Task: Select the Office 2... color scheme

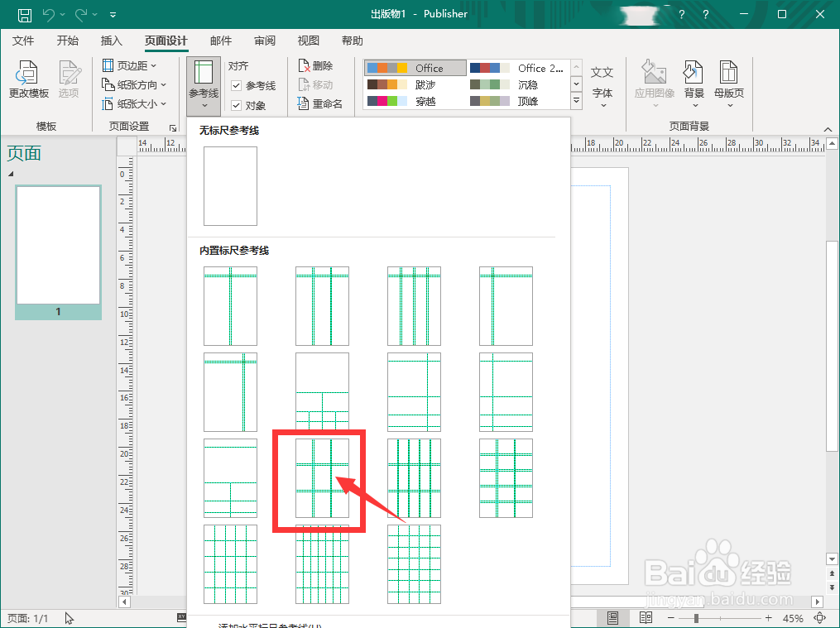Action: (518, 68)
